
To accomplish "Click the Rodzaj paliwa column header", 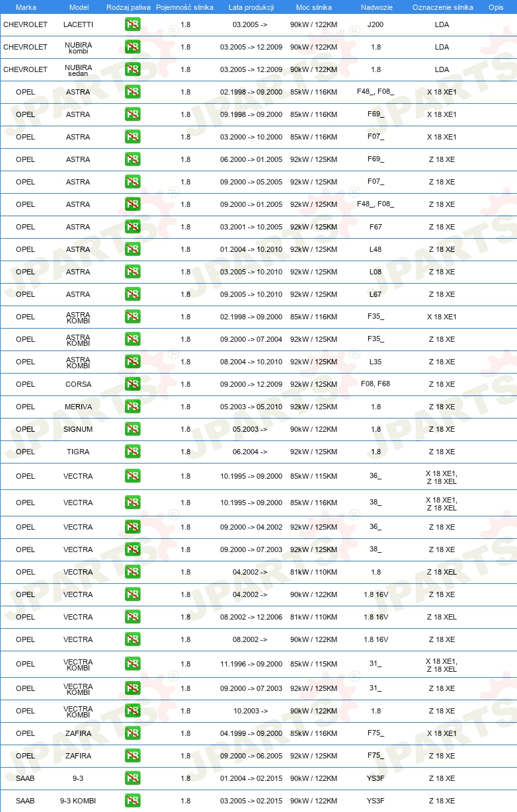I will pyautogui.click(x=128, y=7).
